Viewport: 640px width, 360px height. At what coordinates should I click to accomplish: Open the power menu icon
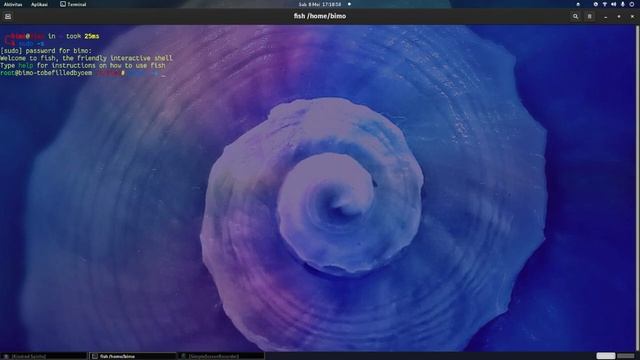tap(631, 4)
